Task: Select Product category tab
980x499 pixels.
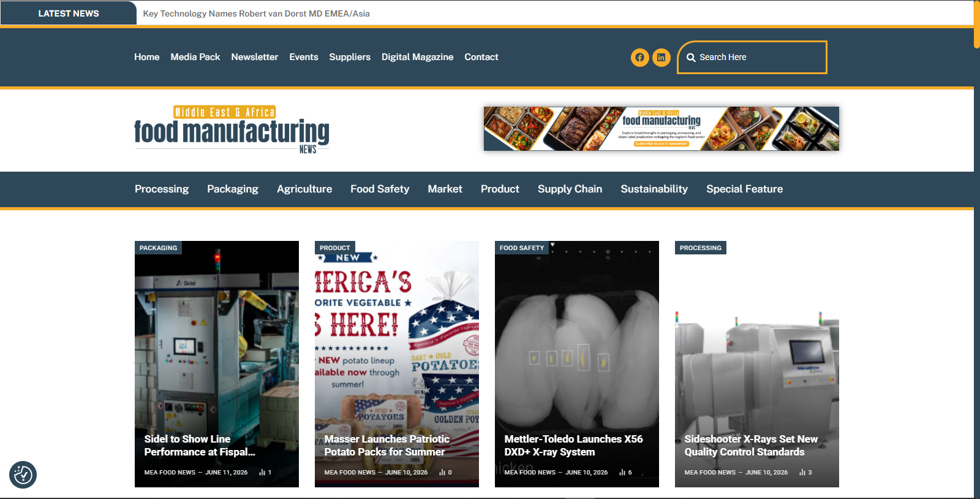Action: tap(500, 189)
